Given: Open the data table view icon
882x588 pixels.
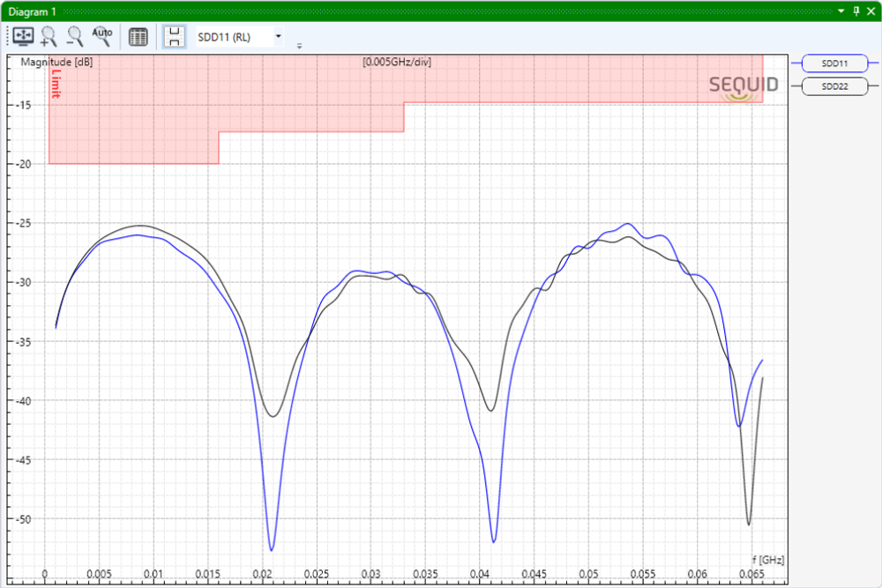Looking at the screenshot, I should click(x=138, y=36).
